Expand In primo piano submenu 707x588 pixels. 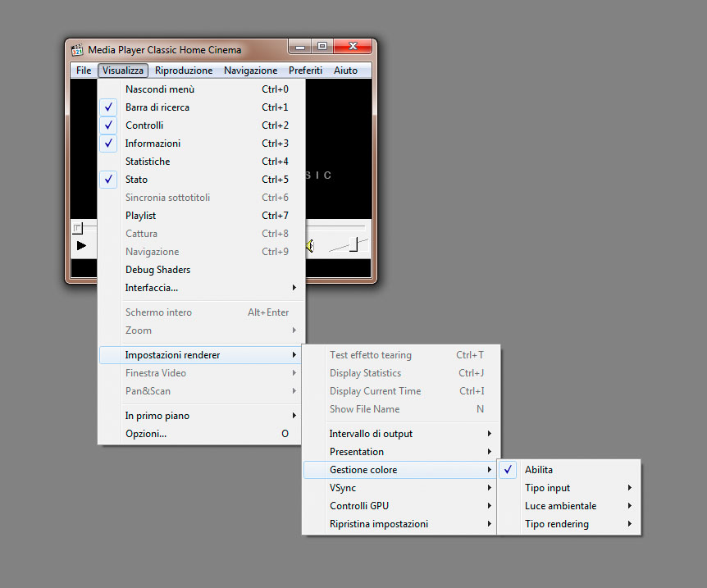tap(200, 416)
